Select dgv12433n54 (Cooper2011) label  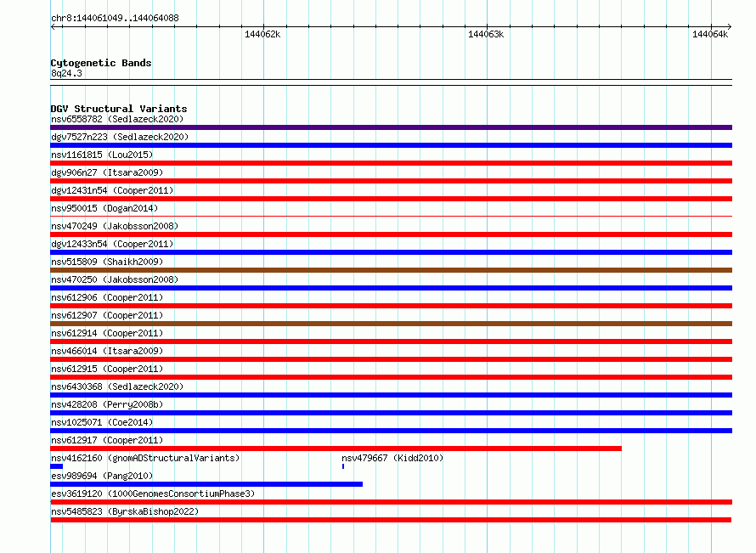(x=112, y=244)
